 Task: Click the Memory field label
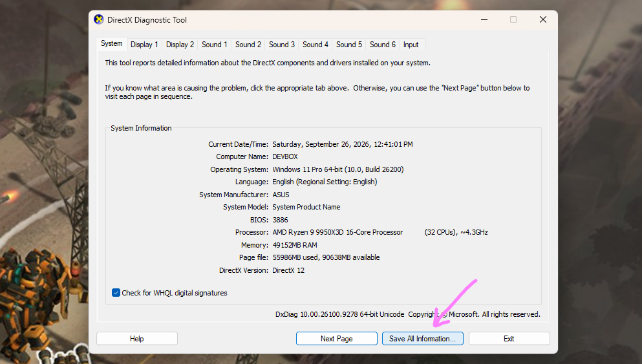point(254,245)
